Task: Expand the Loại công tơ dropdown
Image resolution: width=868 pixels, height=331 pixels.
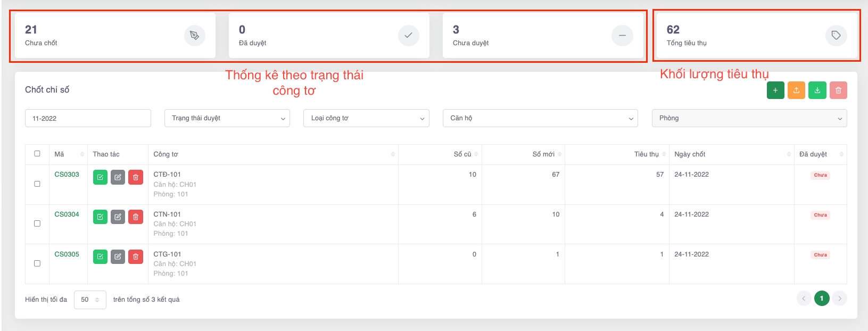Action: click(366, 118)
